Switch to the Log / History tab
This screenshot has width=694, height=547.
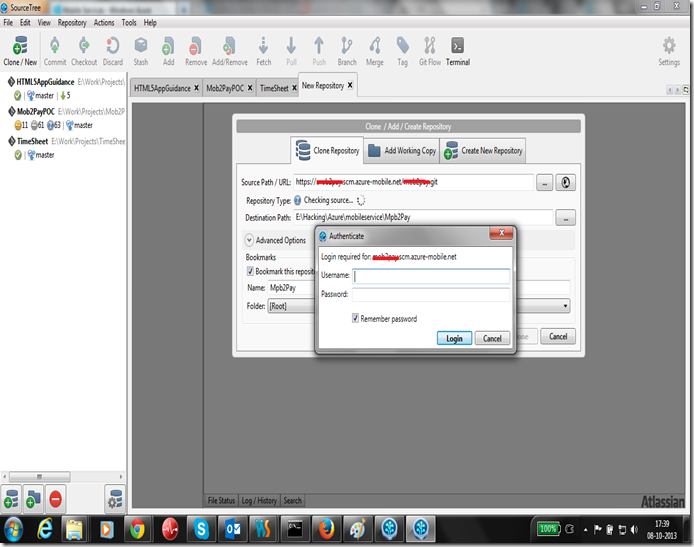coord(259,501)
